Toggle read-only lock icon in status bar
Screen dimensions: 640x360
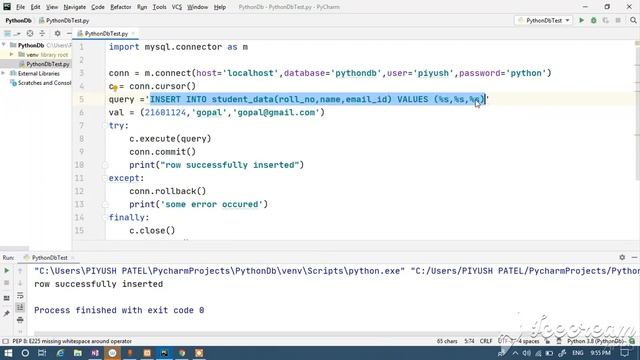547,341
